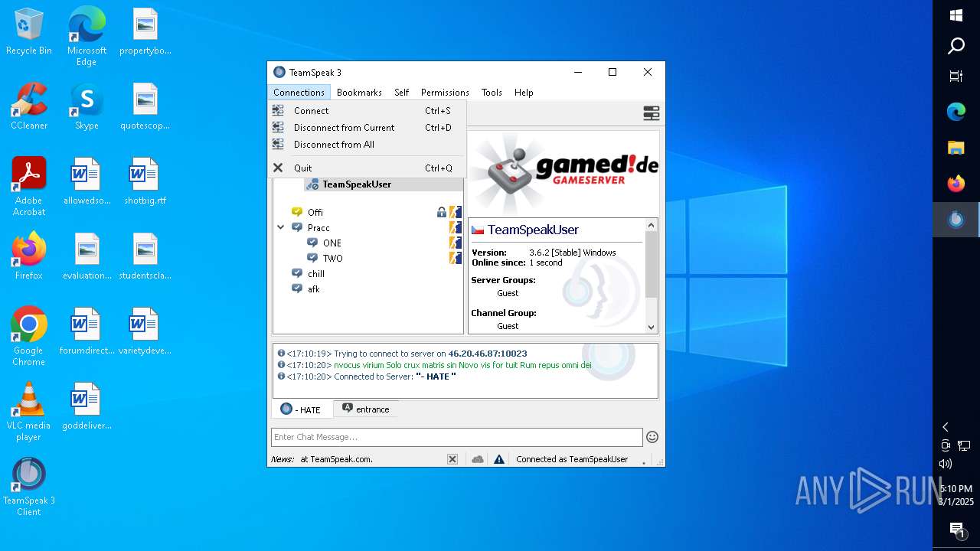This screenshot has height=551, width=980.
Task: Open the Bookmarks menu
Action: coord(359,92)
